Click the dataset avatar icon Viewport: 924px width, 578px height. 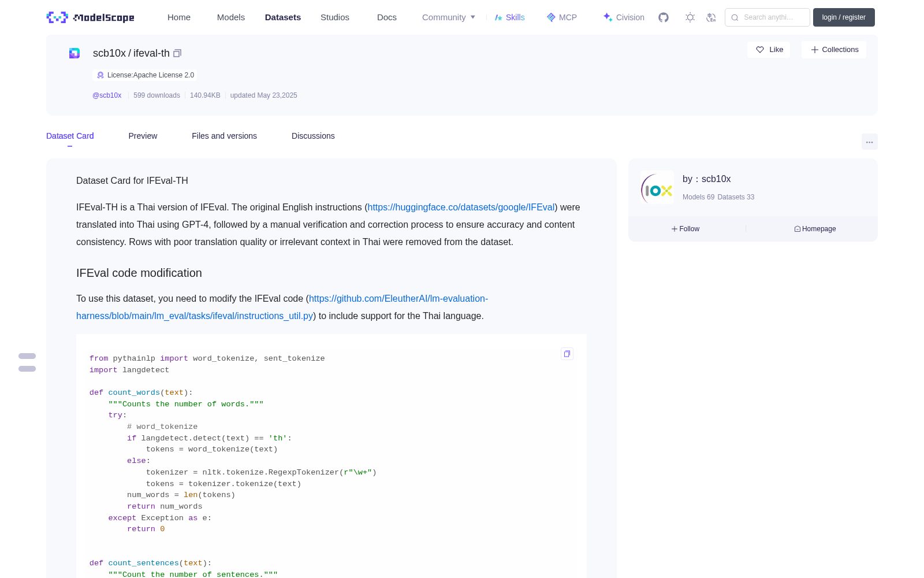tap(74, 53)
